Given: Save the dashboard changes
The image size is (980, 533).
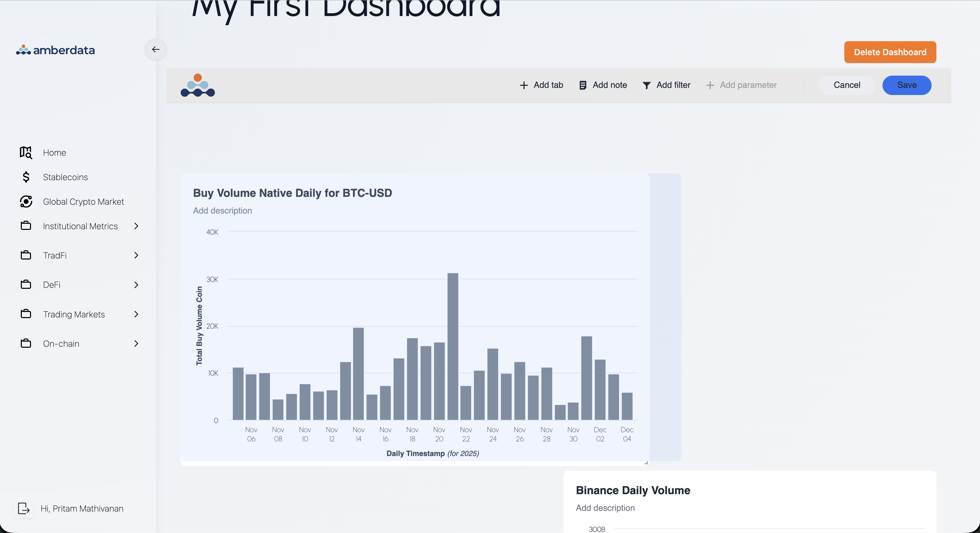Looking at the screenshot, I should (907, 85).
